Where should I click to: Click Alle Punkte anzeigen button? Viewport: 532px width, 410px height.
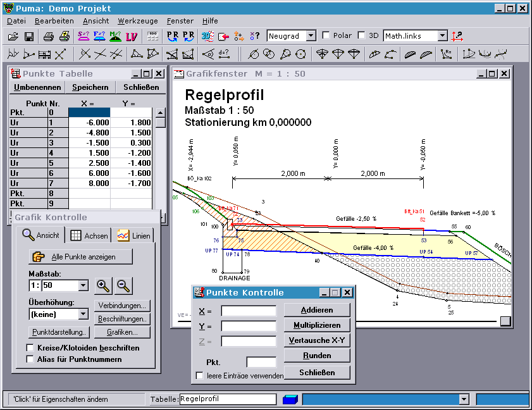tap(81, 257)
